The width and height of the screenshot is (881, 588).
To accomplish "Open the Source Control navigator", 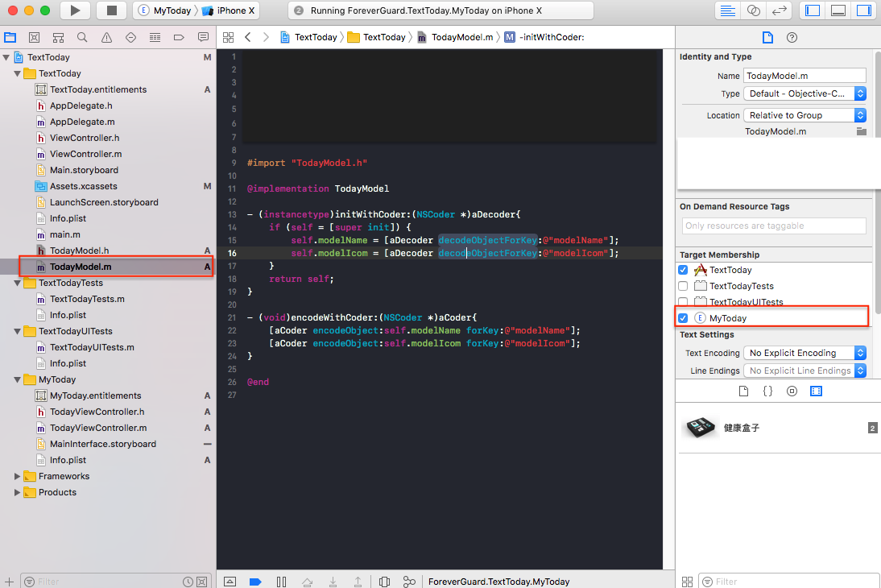I will pos(35,37).
